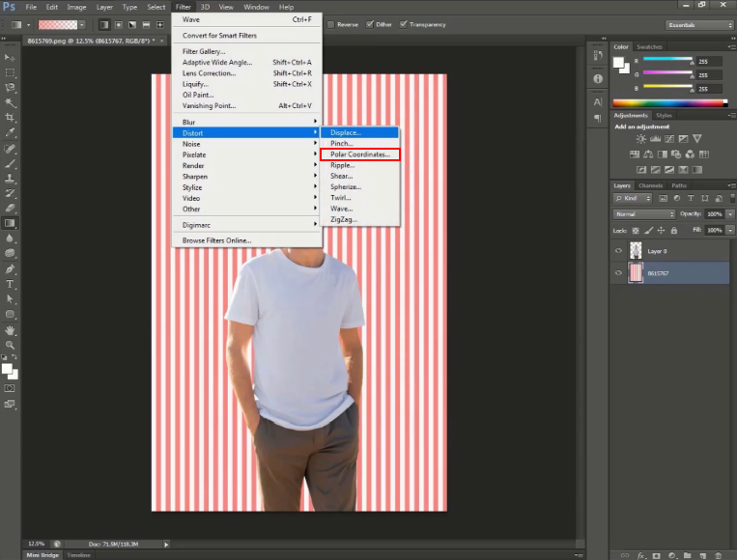Open the Paths panel tab

[x=679, y=185]
